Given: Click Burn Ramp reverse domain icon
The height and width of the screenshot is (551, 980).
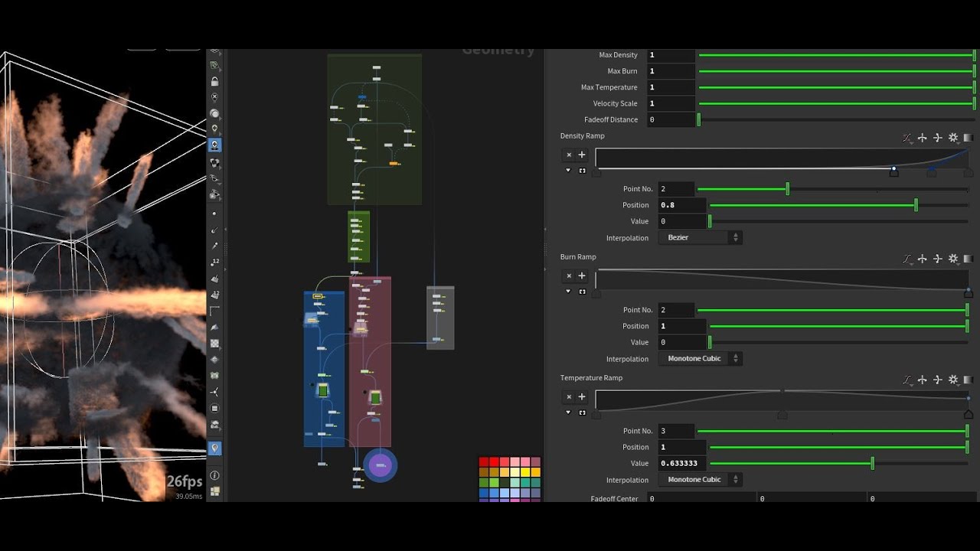Looking at the screenshot, I should [923, 259].
